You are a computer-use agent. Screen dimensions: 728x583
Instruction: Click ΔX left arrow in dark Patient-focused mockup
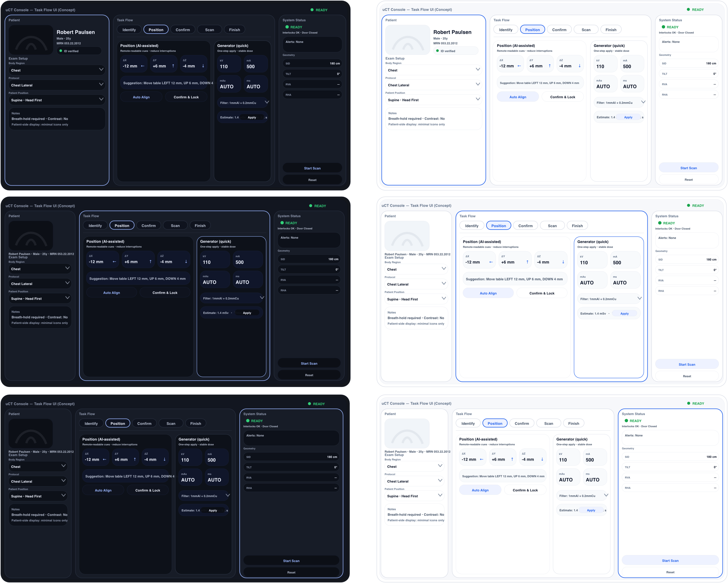click(142, 66)
